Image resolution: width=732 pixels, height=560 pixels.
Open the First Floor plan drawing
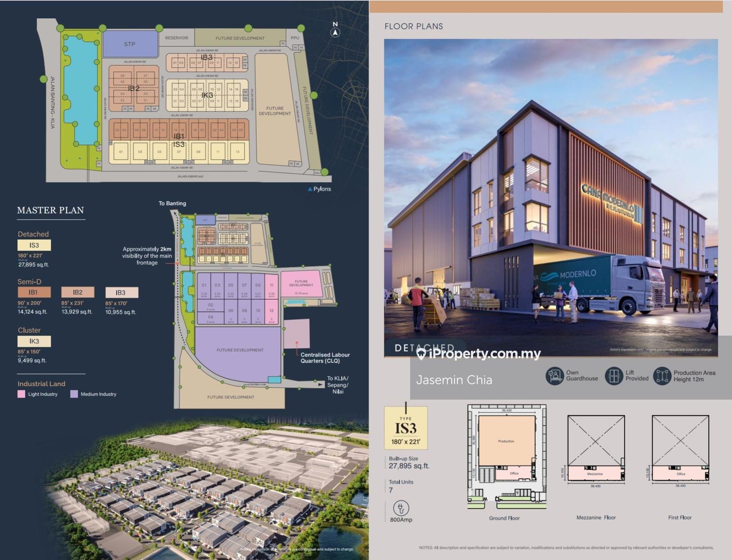[680, 448]
